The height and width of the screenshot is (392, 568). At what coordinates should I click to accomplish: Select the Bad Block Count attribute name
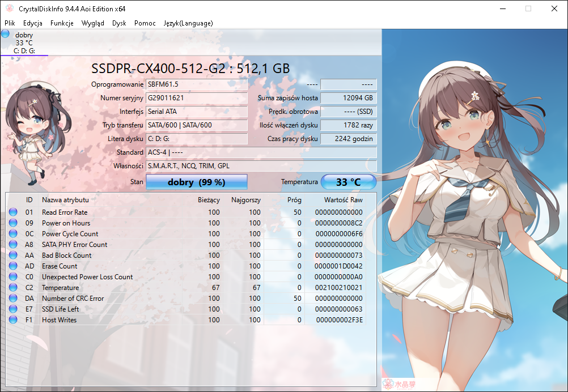click(67, 255)
